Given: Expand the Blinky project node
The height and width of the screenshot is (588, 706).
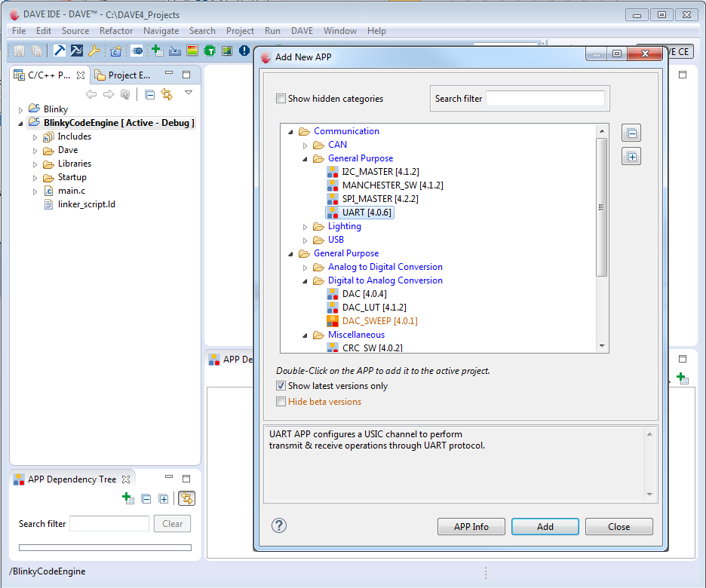Looking at the screenshot, I should coord(20,110).
